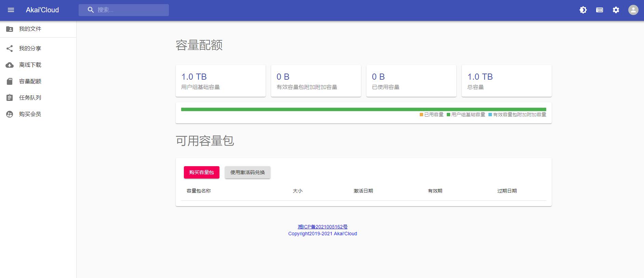Screen dimensions: 644x278
Task: Go to 我的文件 in sidebar
Action: point(38,29)
